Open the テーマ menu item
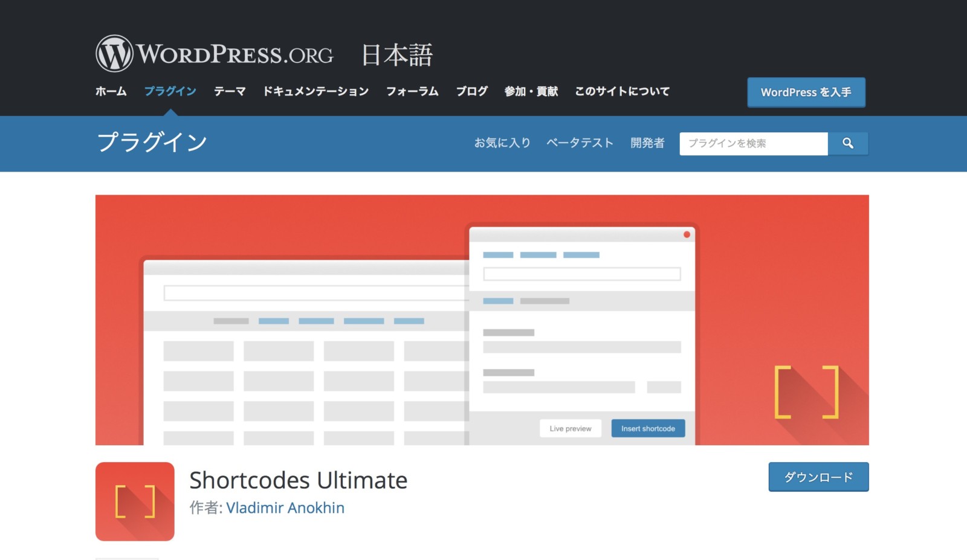967x560 pixels. [x=230, y=91]
